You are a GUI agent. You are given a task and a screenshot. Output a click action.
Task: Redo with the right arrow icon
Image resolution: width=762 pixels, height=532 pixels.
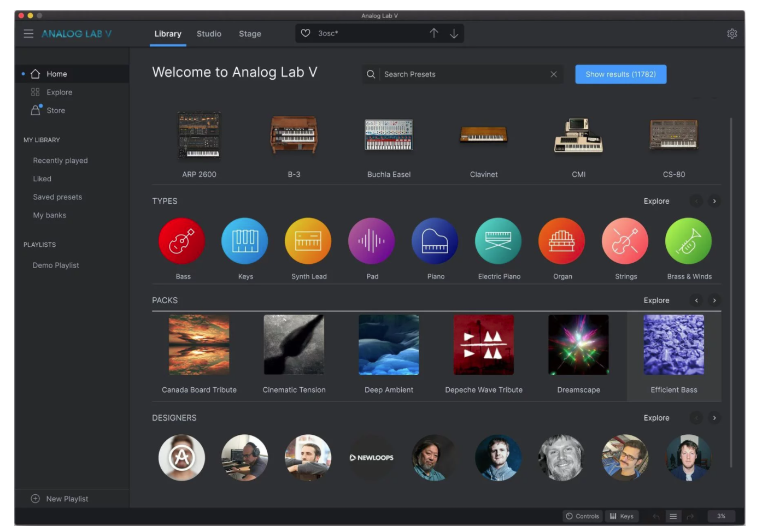pos(690,516)
